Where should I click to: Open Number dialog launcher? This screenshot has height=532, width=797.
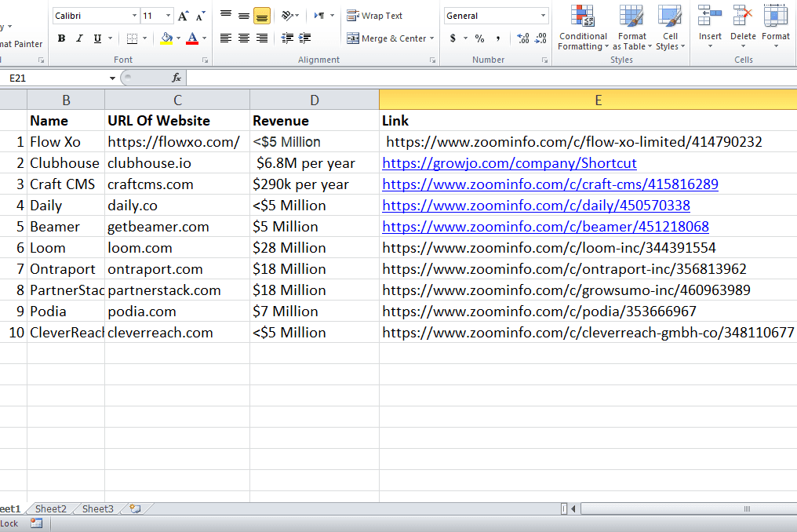545,60
